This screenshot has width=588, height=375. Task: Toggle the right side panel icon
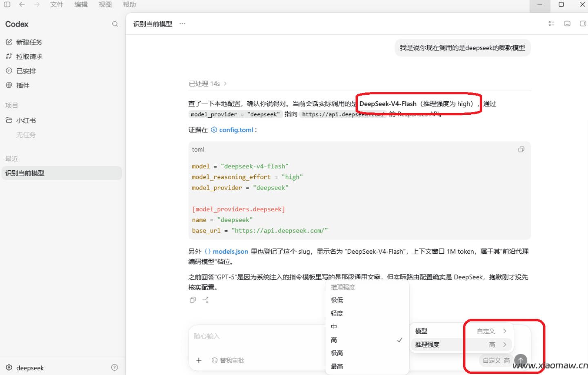583,24
